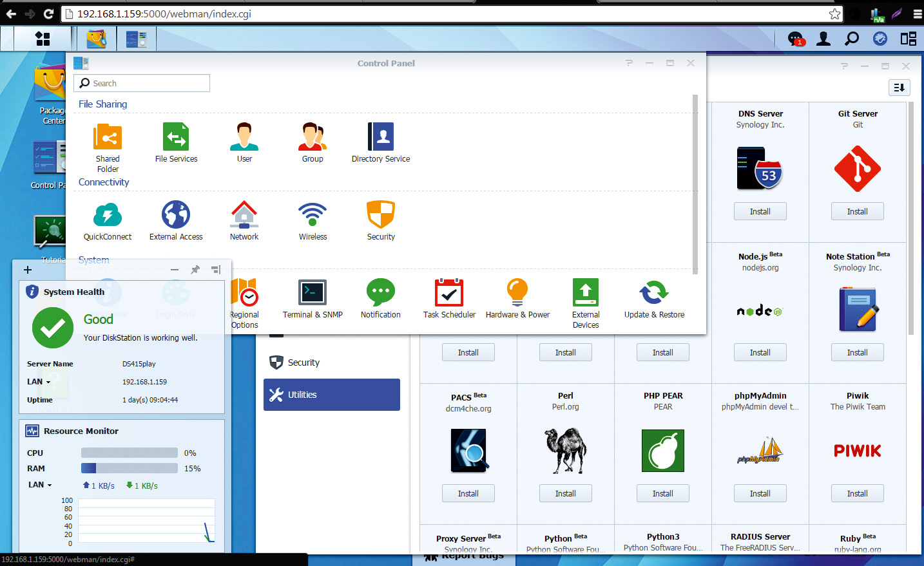Install the Perl package
Viewport: 924px width, 566px height.
coord(566,493)
